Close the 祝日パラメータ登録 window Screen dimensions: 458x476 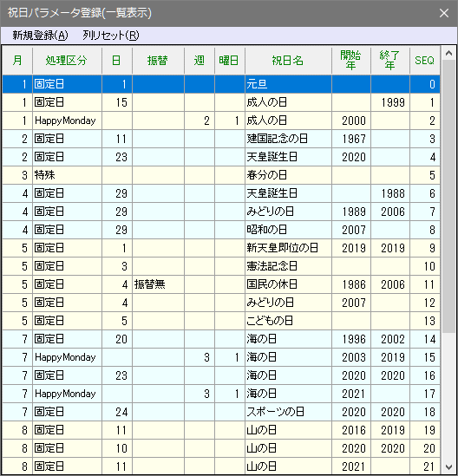point(444,13)
